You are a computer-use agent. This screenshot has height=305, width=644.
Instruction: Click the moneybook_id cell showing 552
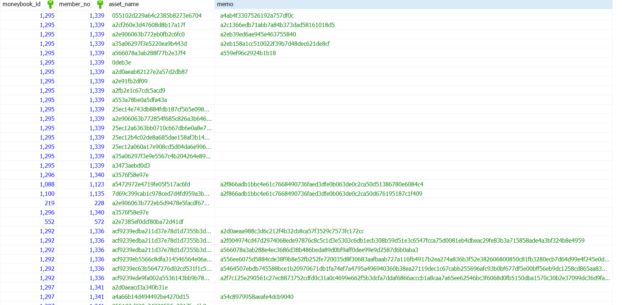(49, 222)
